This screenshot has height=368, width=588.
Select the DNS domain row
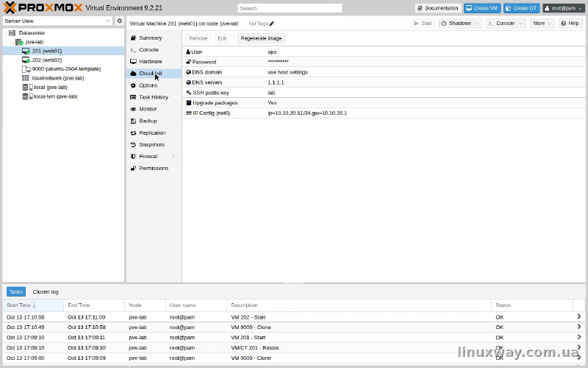[384, 72]
